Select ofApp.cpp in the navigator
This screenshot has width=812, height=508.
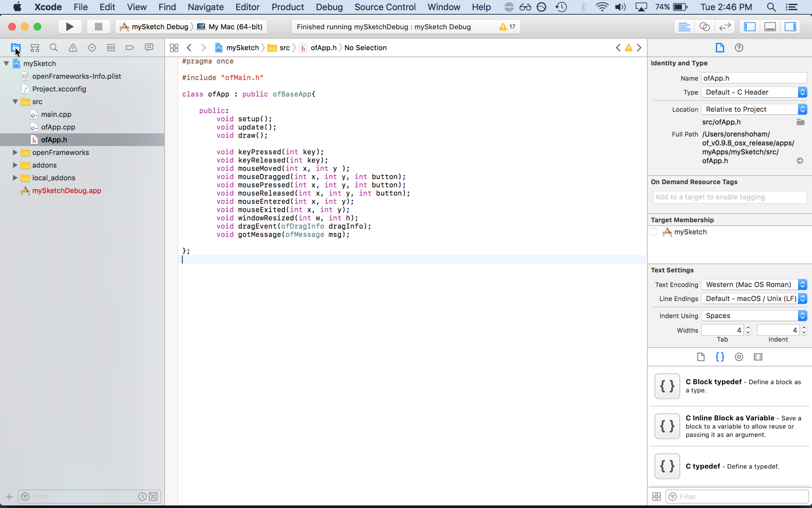(x=58, y=127)
